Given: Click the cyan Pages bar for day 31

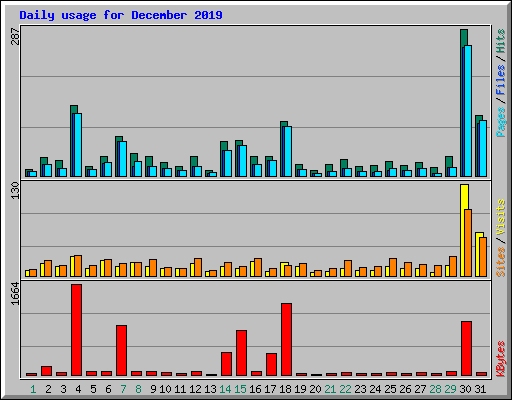Looking at the screenshot, I should tap(483, 148).
